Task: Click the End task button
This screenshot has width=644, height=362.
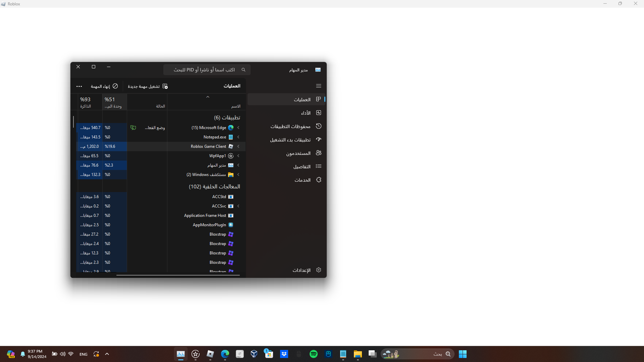Action: point(104,86)
